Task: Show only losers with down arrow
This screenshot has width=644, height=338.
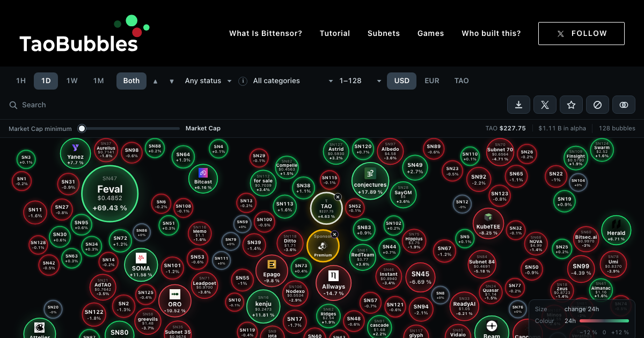Action: pyautogui.click(x=172, y=82)
